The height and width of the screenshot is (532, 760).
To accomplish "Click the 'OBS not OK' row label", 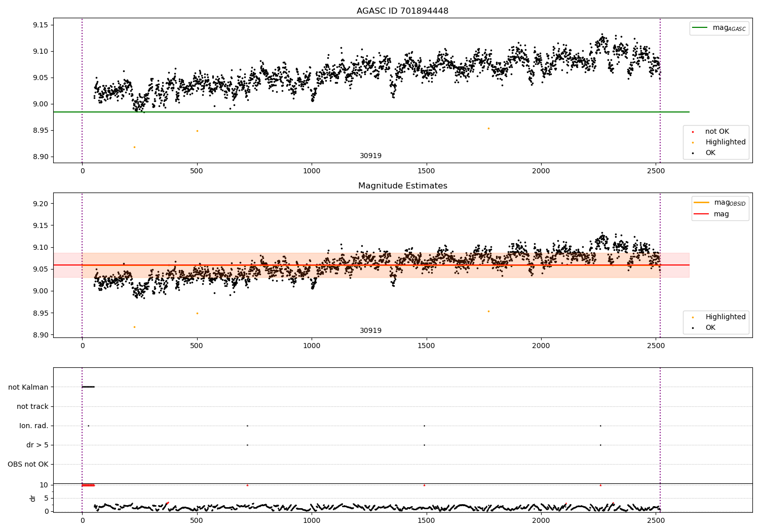I will [28, 464].
